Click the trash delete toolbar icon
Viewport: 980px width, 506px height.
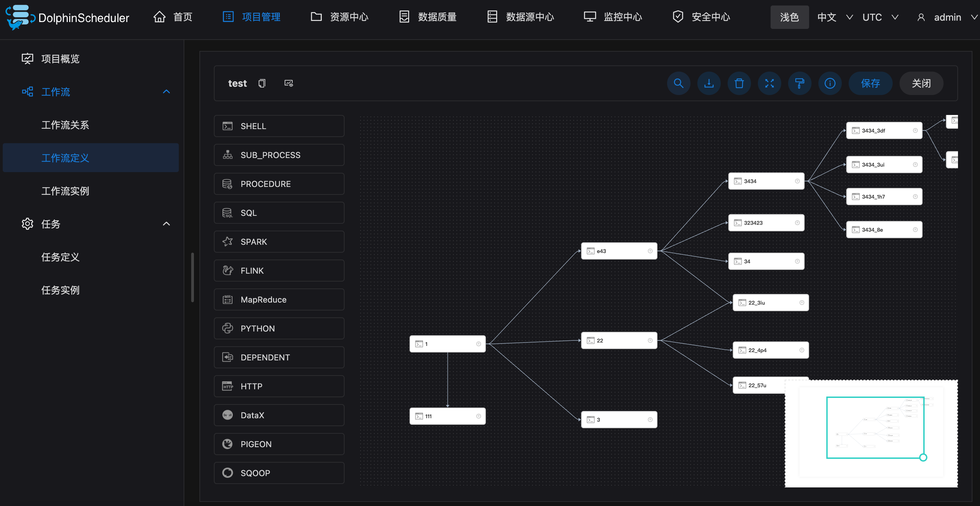[739, 83]
